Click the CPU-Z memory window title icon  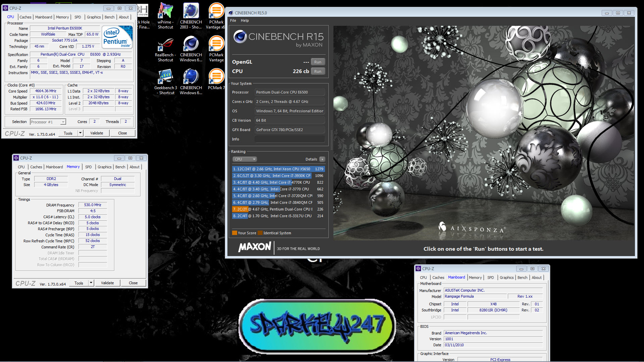tap(16, 158)
